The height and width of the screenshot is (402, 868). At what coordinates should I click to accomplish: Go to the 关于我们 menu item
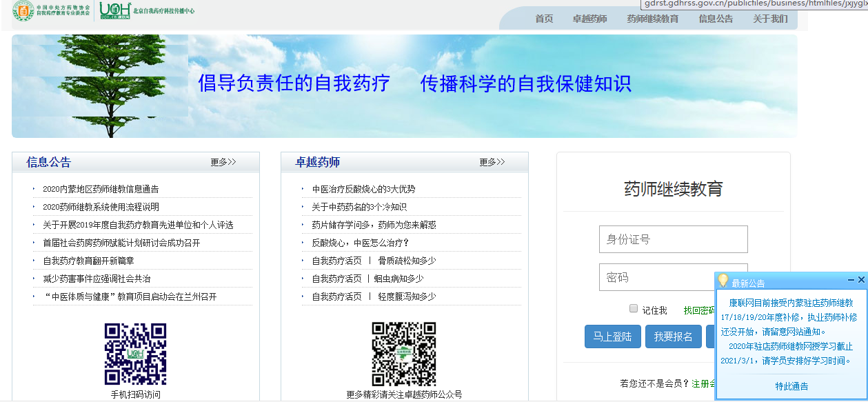coord(770,19)
